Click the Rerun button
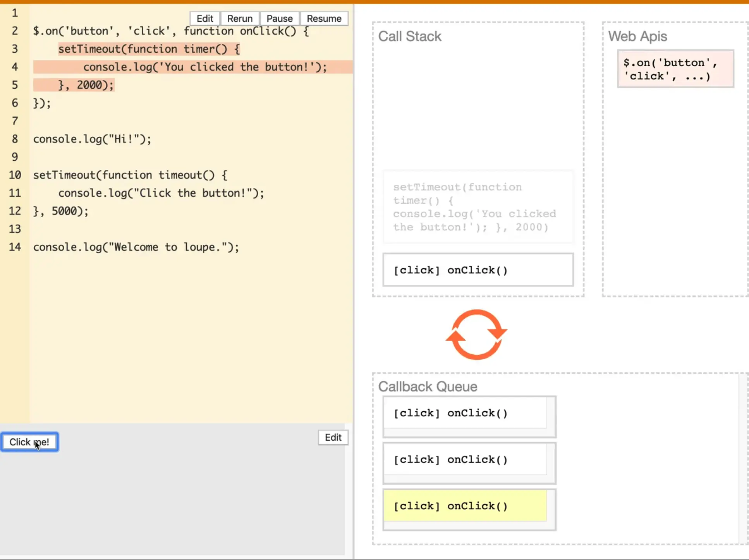Viewport: 749px width, 560px height. click(240, 19)
